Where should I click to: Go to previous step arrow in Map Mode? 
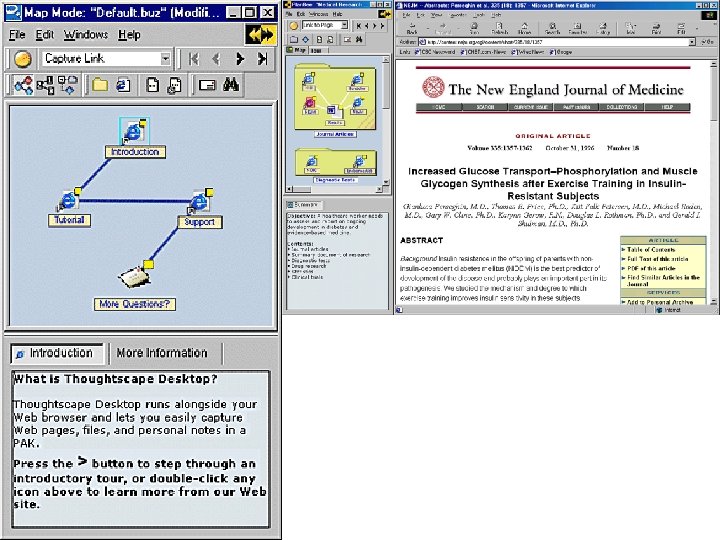coord(216,59)
